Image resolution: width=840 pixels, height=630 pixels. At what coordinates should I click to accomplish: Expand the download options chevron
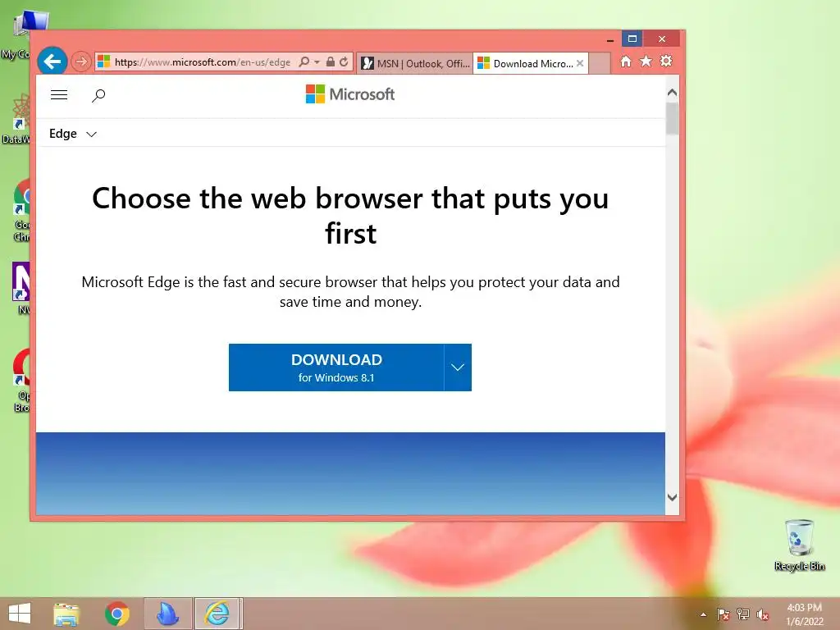(x=458, y=367)
